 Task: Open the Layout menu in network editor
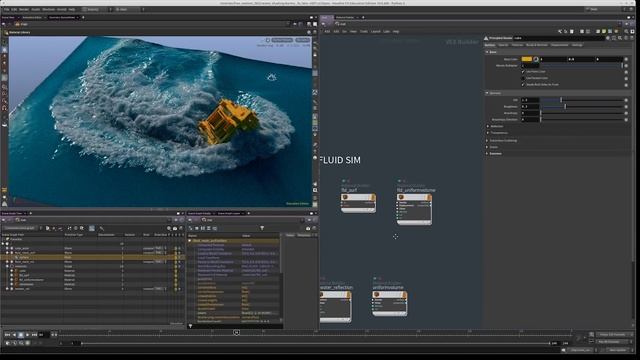click(x=376, y=31)
